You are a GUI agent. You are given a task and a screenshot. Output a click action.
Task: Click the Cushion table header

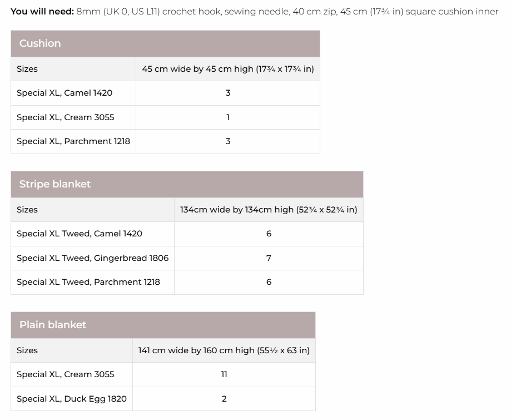pyautogui.click(x=40, y=43)
